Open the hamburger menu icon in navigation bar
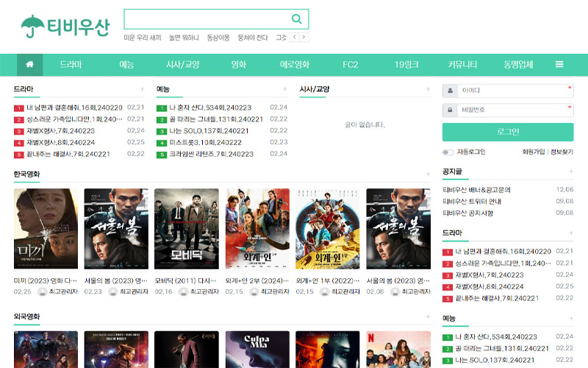 coord(559,64)
